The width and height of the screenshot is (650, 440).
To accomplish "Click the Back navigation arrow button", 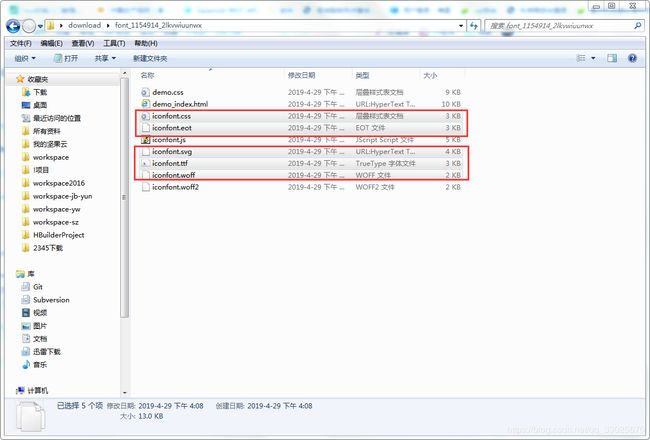I will click(x=13, y=26).
